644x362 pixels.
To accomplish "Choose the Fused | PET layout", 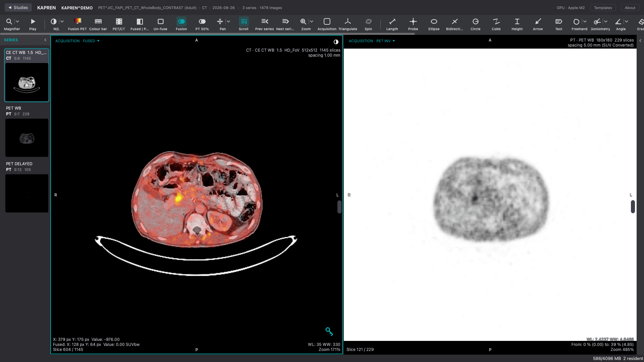I will (140, 24).
